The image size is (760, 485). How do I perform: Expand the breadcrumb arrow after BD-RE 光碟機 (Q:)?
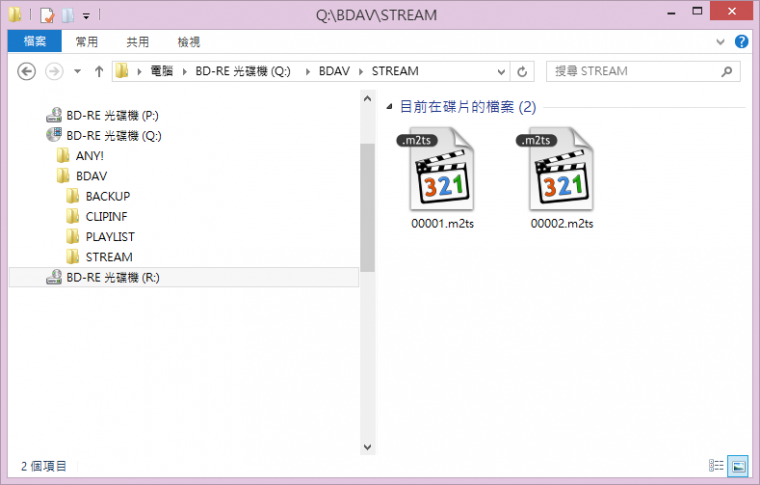(307, 72)
